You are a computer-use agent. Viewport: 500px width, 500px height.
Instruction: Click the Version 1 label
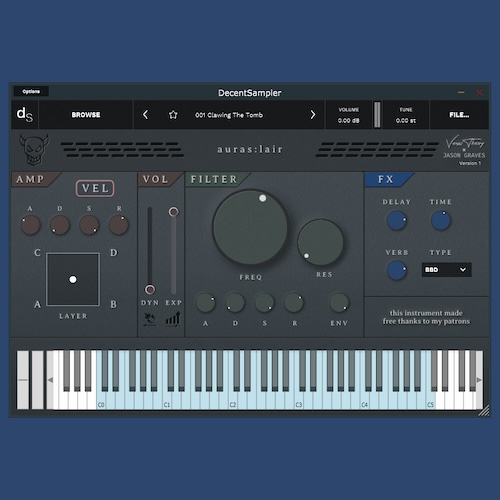pos(470,163)
